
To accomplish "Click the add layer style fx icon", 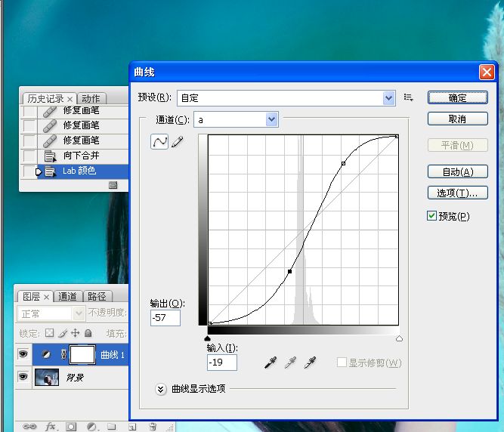I will pyautogui.click(x=51, y=426).
